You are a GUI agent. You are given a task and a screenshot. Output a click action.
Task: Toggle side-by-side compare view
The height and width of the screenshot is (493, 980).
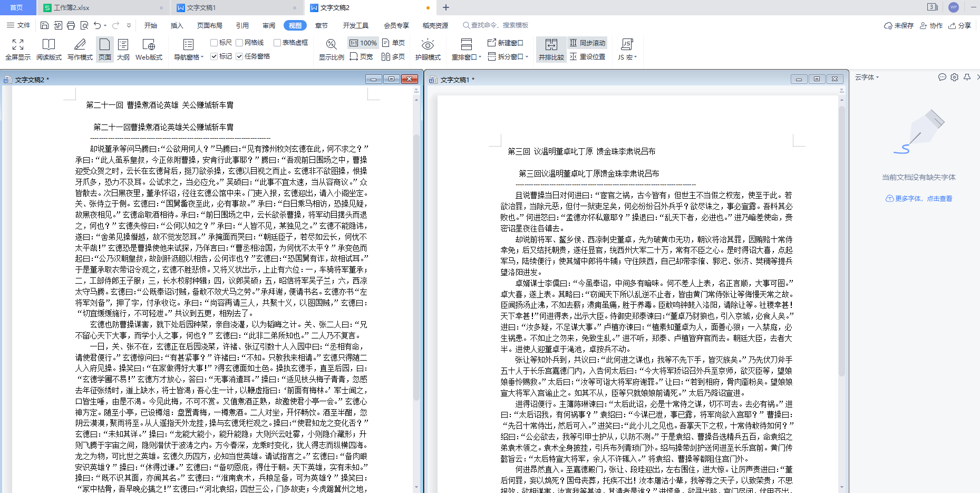tap(551, 50)
